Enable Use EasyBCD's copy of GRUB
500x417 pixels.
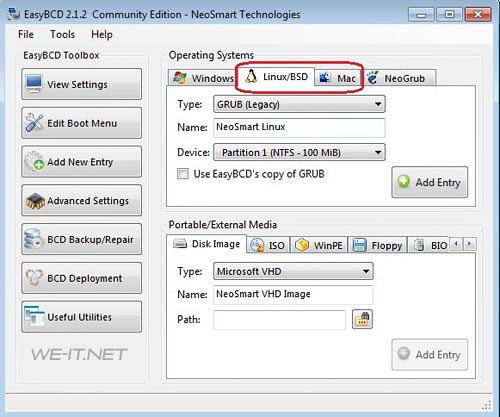pyautogui.click(x=183, y=174)
